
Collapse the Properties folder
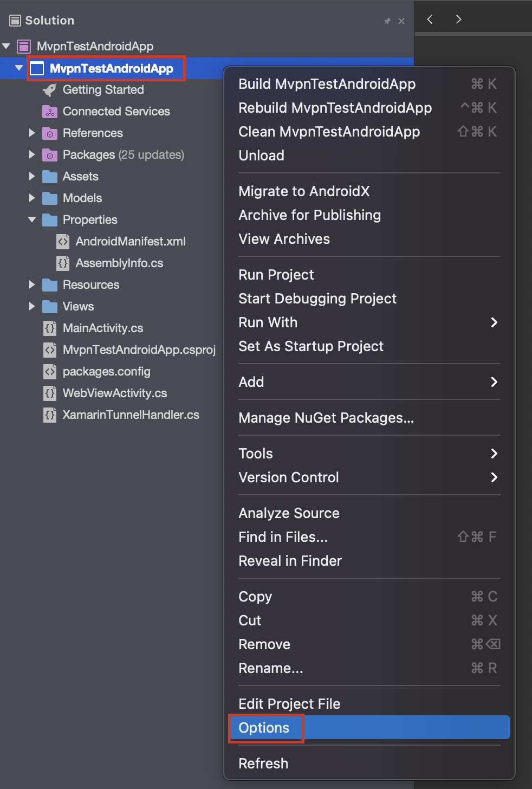[x=32, y=220]
